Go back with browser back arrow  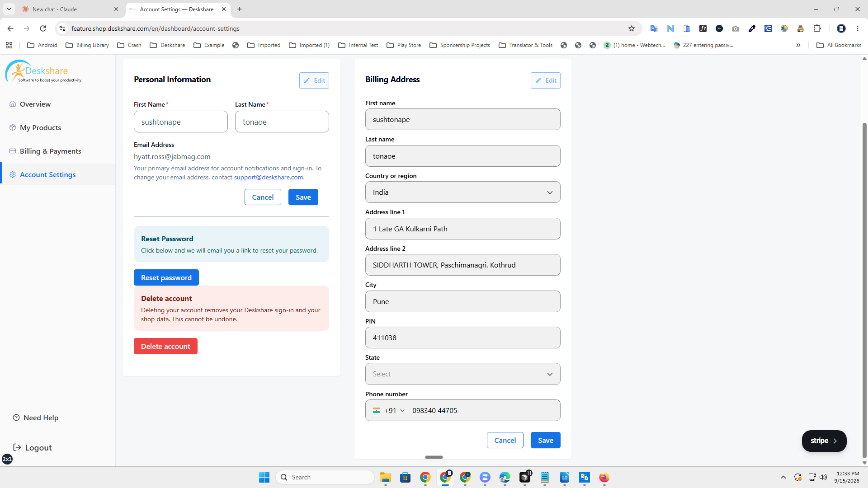click(x=10, y=28)
